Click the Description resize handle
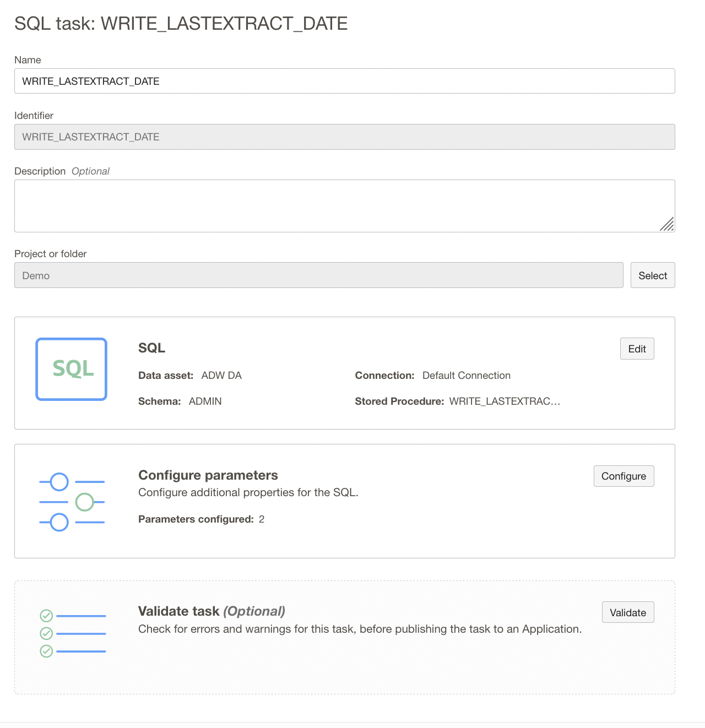 tap(668, 225)
